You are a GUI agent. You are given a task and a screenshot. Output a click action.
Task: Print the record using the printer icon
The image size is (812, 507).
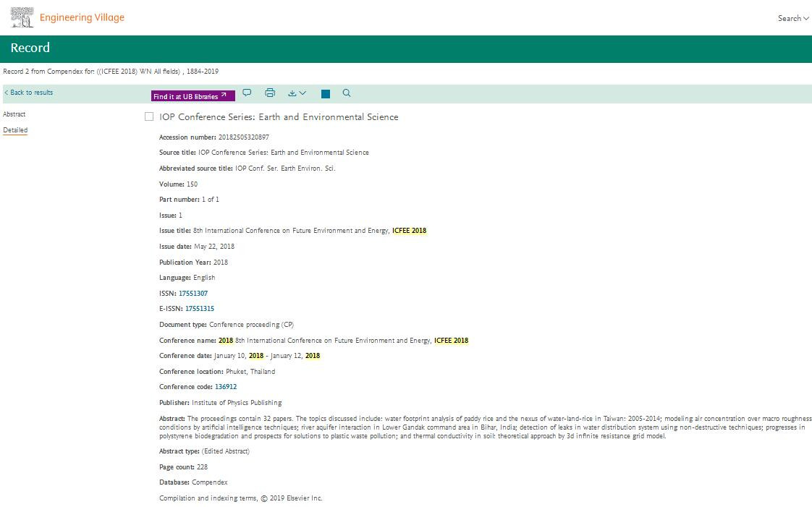tap(270, 93)
